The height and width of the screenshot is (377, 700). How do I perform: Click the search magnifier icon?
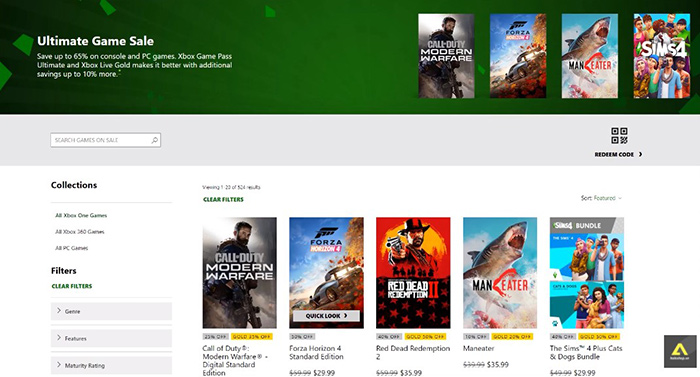coord(154,140)
